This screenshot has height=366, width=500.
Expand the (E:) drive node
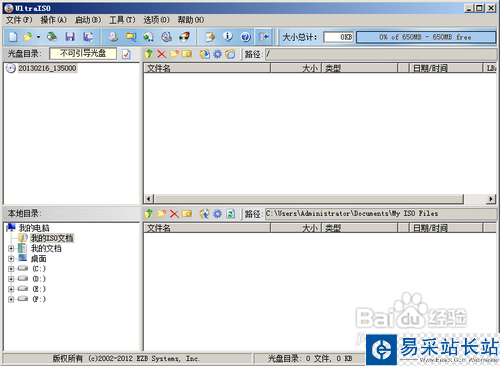(x=11, y=289)
